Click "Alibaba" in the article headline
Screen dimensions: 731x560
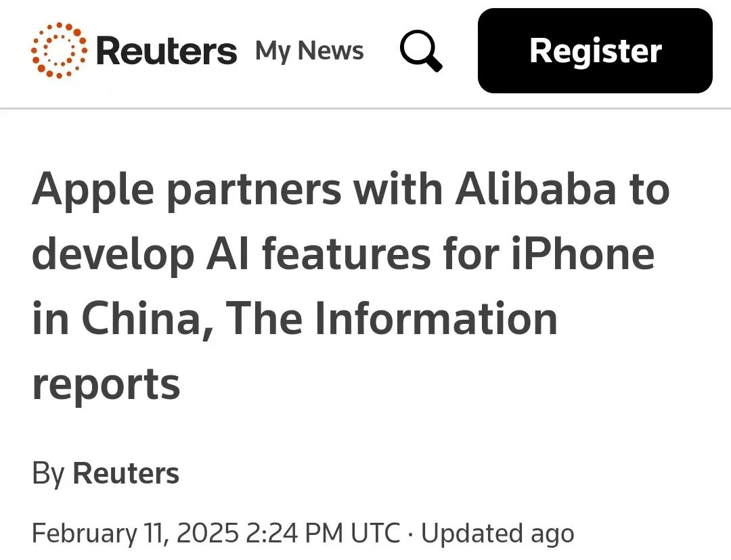534,191
